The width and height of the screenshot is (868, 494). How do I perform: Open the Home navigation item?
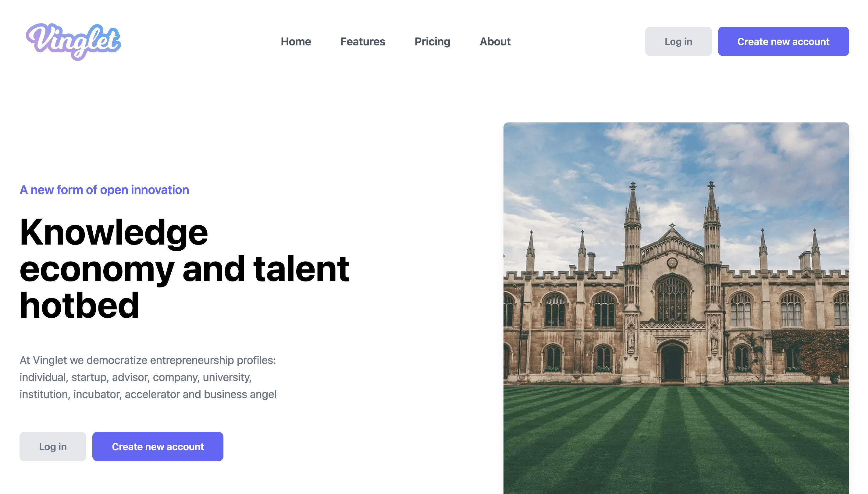(296, 41)
